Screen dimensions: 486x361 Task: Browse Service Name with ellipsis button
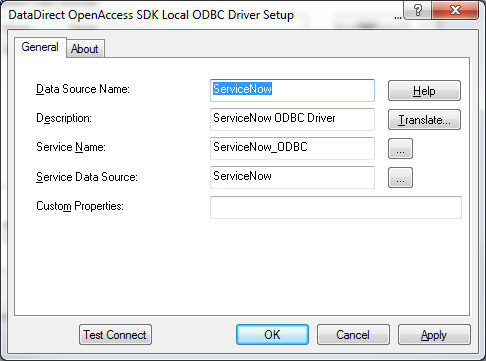pyautogui.click(x=400, y=148)
